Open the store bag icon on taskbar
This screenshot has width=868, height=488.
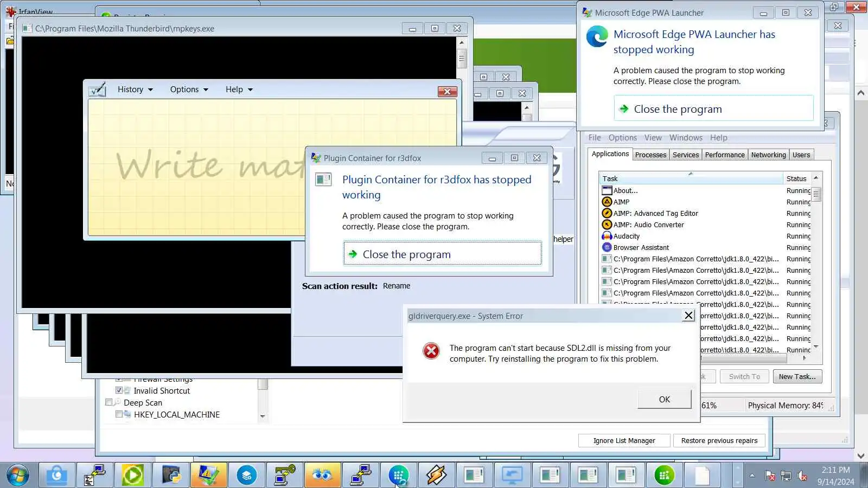[57, 476]
